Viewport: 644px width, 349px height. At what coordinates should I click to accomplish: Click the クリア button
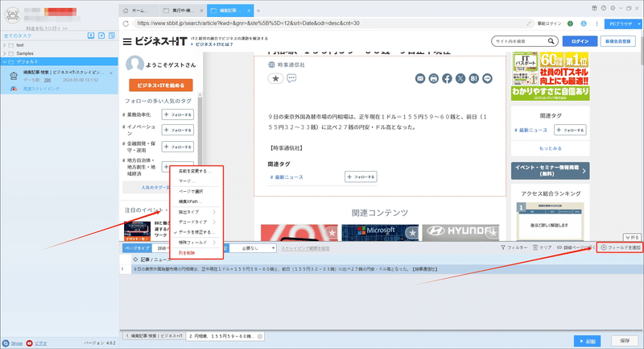(542, 247)
